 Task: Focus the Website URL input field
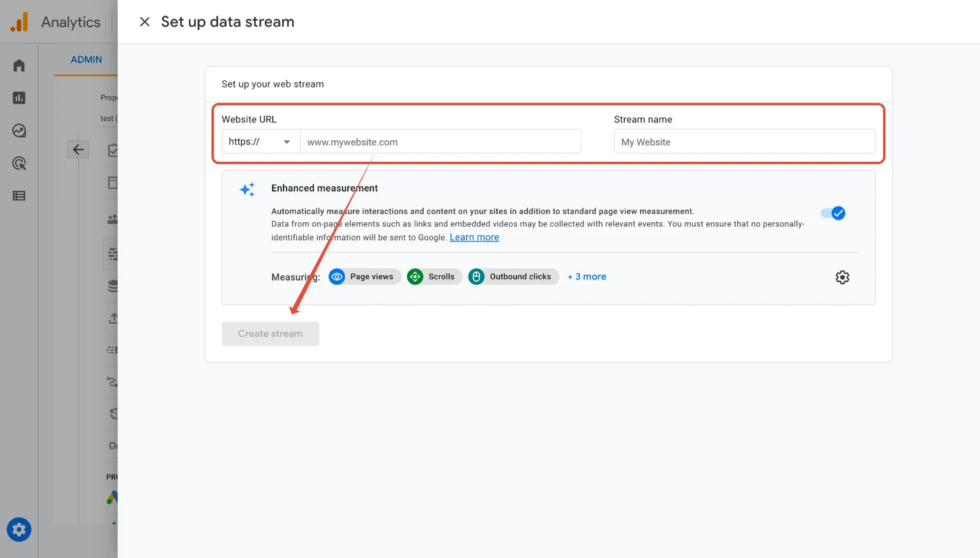click(440, 141)
